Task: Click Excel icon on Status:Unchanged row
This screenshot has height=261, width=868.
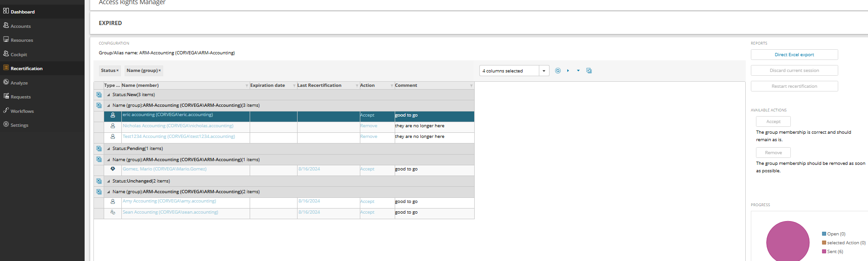Action: [99, 181]
